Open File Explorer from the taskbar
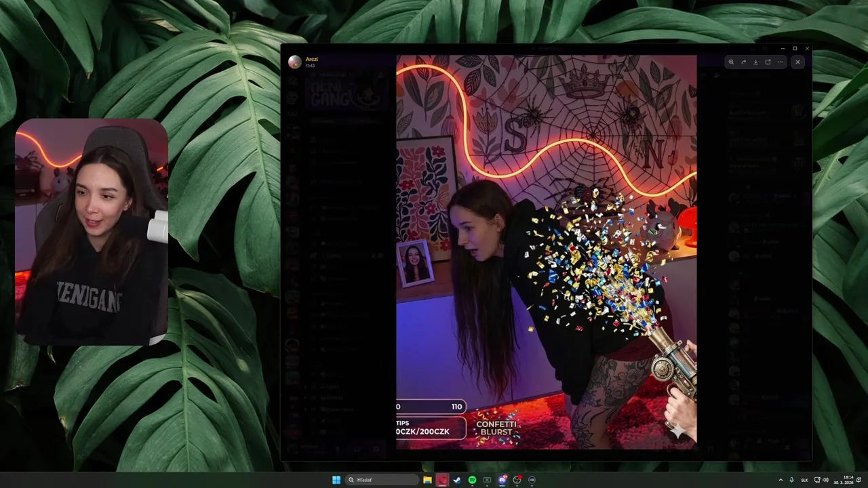The width and height of the screenshot is (868, 488). (x=427, y=480)
